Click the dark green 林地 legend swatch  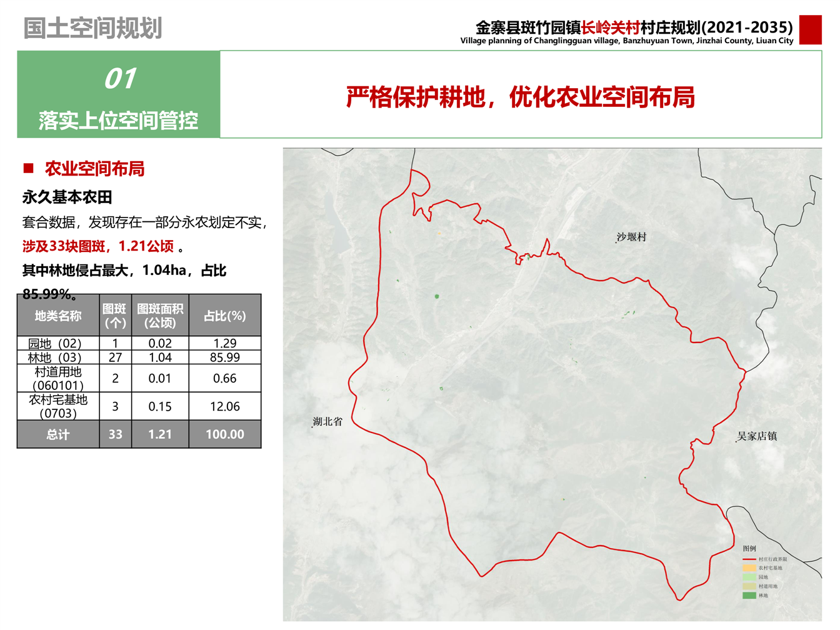coord(749,596)
